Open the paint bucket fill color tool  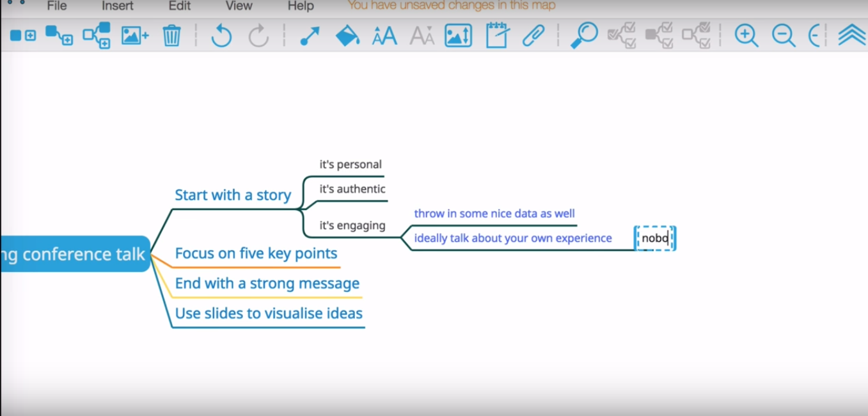(x=347, y=35)
